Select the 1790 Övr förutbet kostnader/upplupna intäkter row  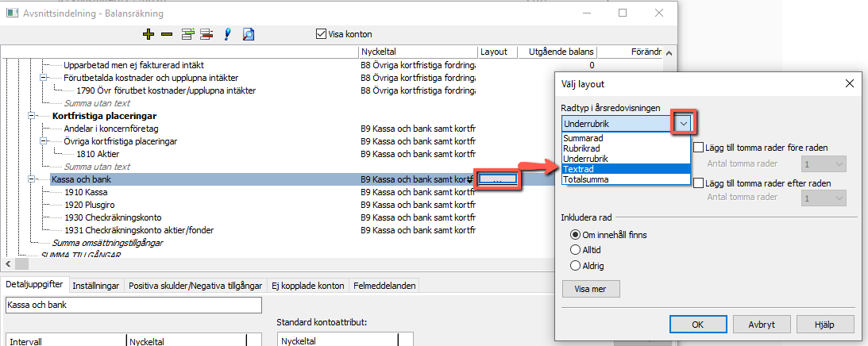coord(165,90)
